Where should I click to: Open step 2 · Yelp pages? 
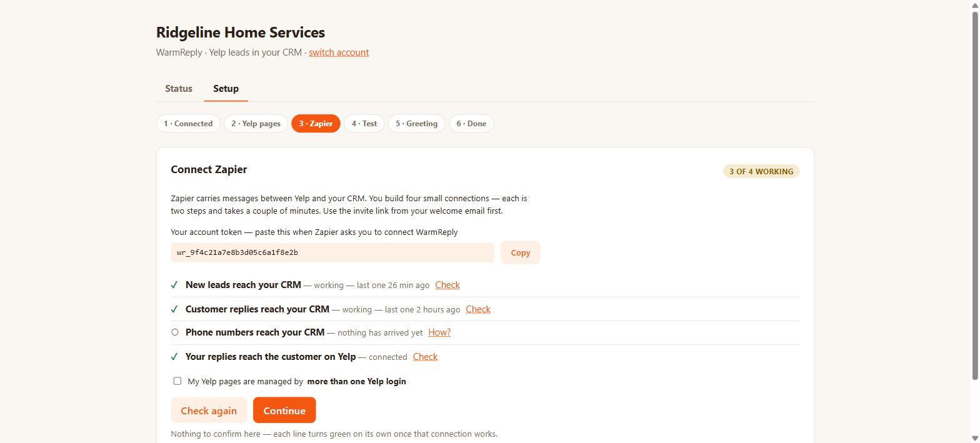256,124
